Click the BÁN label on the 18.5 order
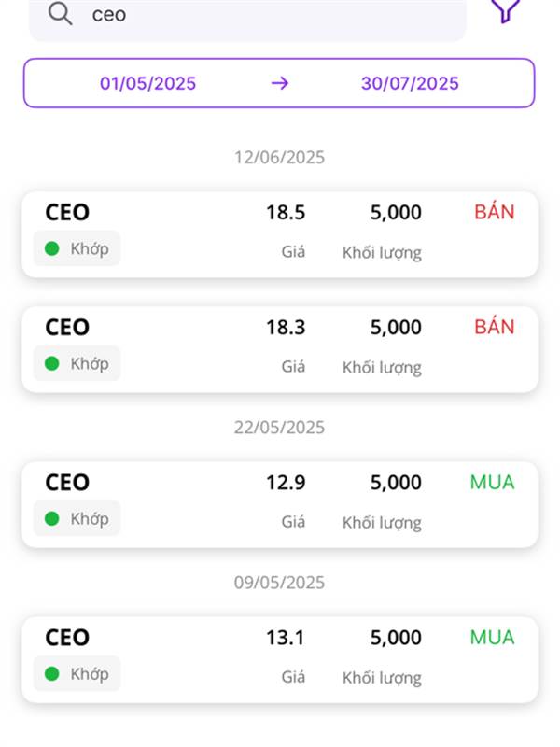The width and height of the screenshot is (560, 747). pos(494,212)
